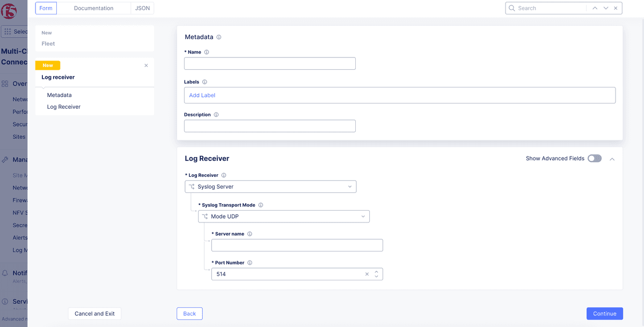Jump to previous search result arrow
This screenshot has height=327, width=644.
coord(595,8)
